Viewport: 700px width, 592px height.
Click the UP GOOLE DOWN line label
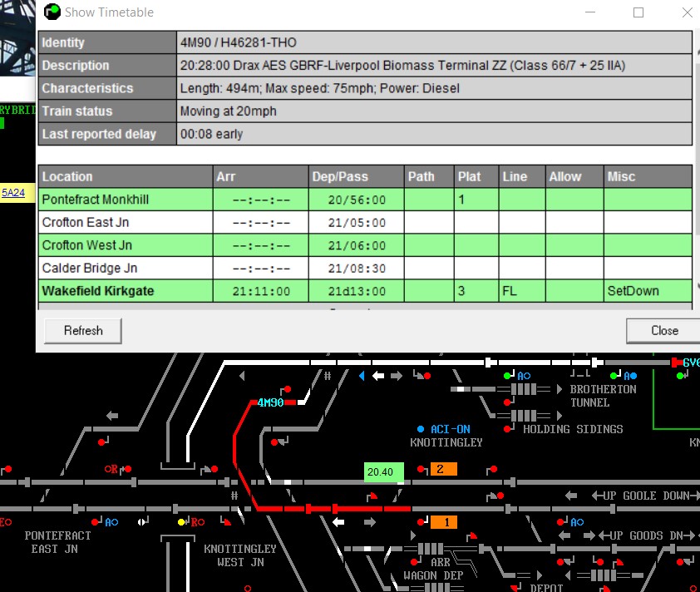pos(645,496)
